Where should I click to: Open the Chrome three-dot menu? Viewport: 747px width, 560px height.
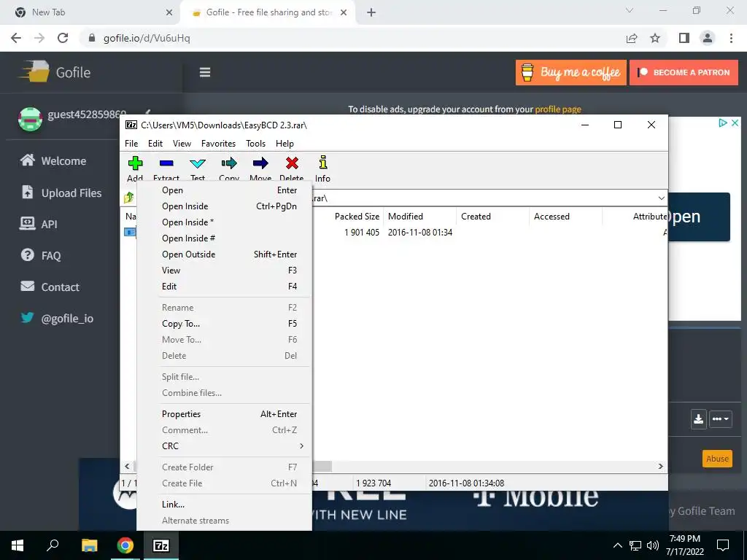pyautogui.click(x=731, y=38)
